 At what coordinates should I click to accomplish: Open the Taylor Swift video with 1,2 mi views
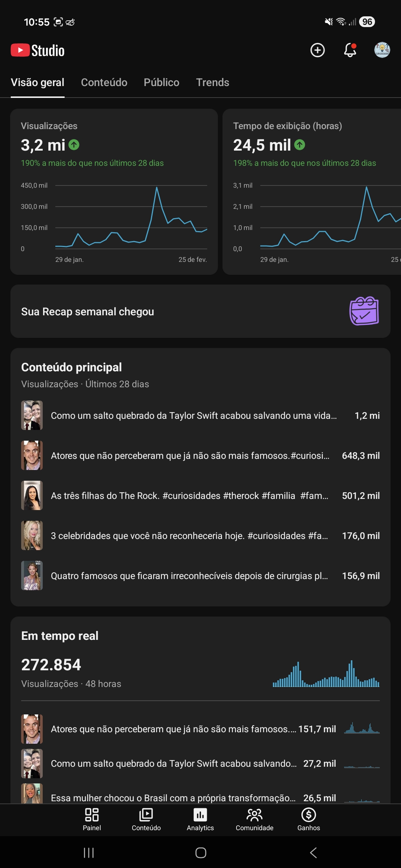tap(194, 415)
